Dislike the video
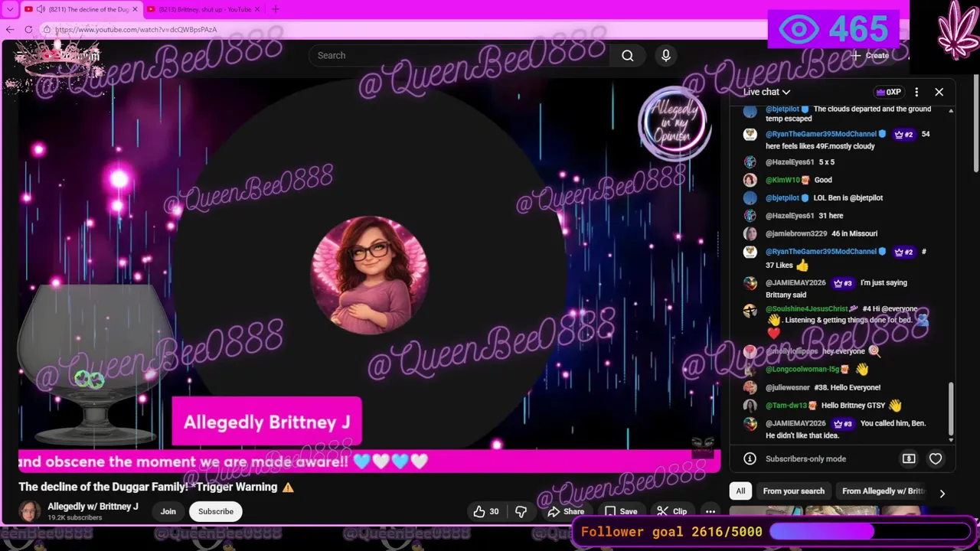Viewport: 980px width, 551px height. pyautogui.click(x=521, y=511)
